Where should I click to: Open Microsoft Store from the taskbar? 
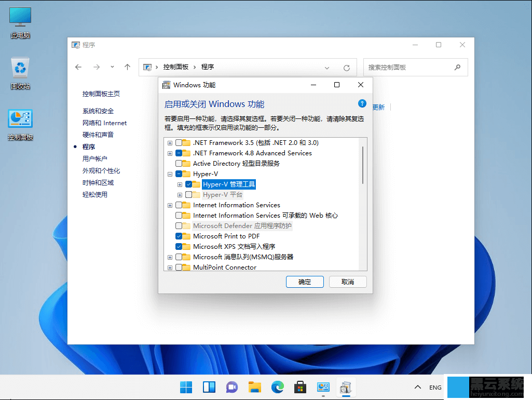pos(300,387)
